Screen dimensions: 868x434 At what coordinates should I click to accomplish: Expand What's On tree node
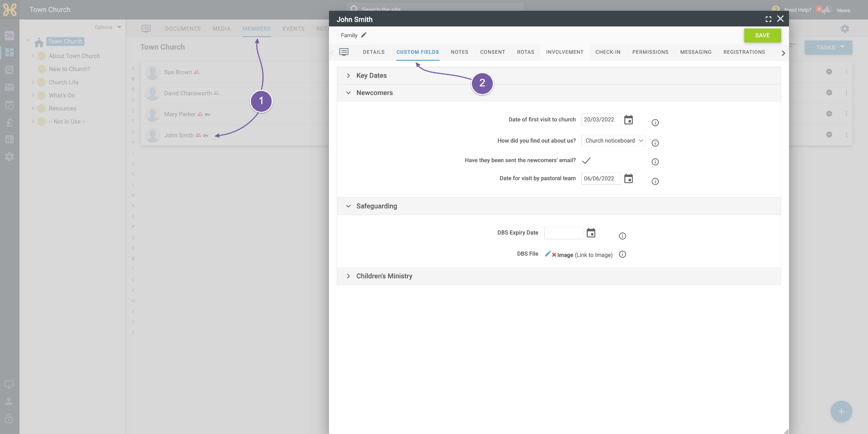(x=33, y=95)
